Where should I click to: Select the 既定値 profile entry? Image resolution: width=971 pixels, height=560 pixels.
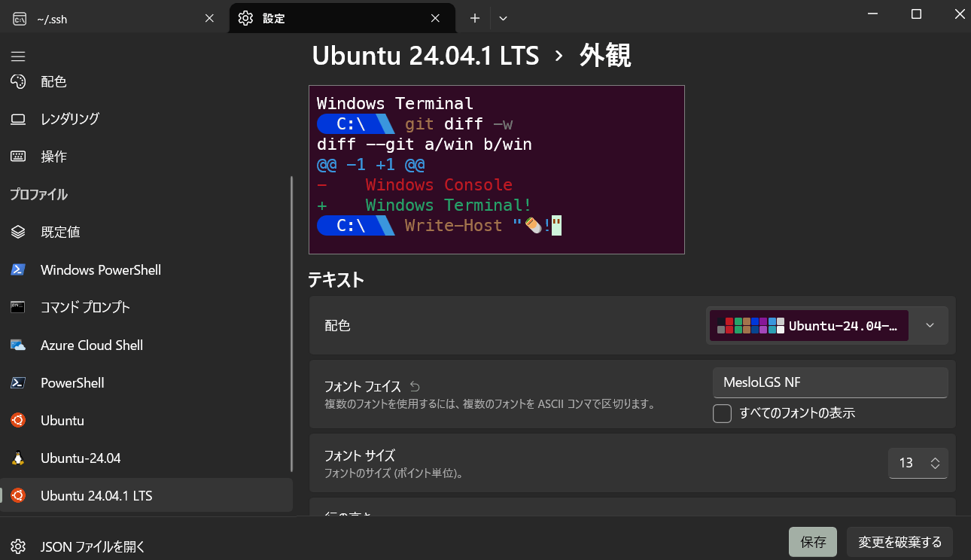click(x=146, y=232)
